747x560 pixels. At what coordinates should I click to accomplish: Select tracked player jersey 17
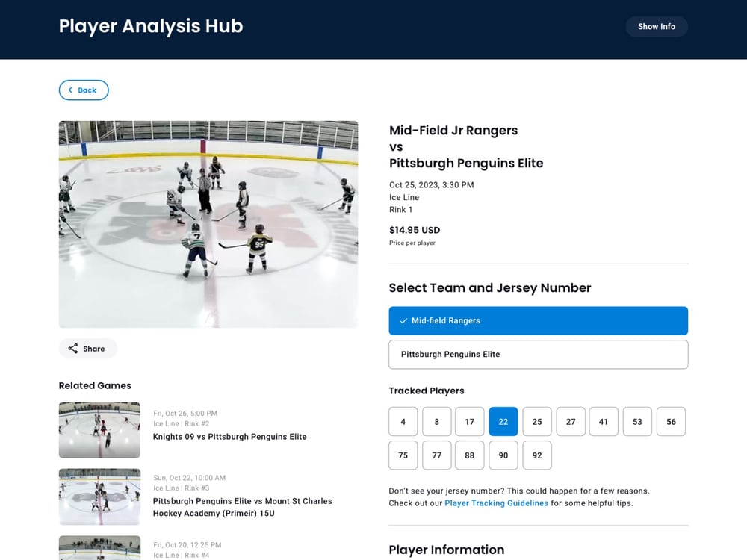(x=470, y=421)
